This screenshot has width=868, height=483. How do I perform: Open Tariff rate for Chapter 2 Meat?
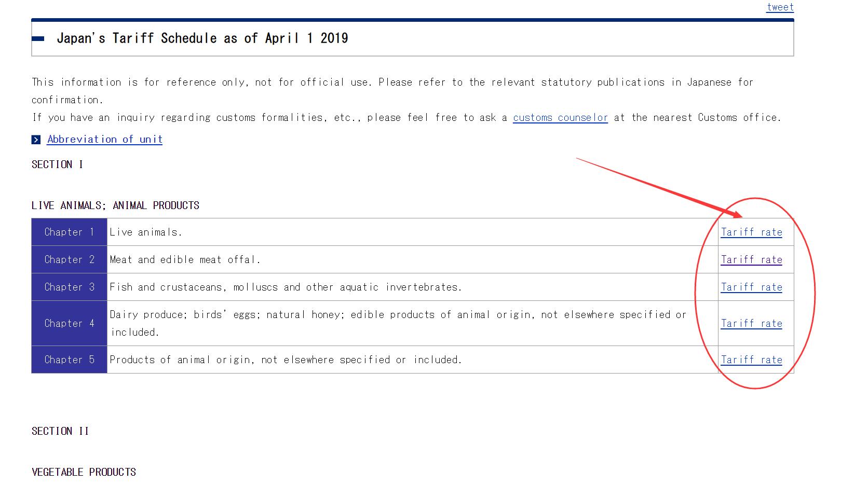click(751, 259)
